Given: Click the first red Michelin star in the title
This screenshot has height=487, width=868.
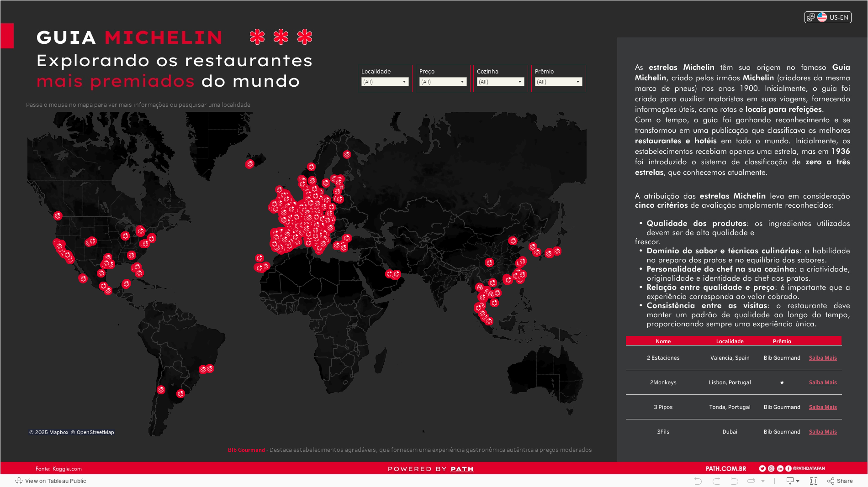Looking at the screenshot, I should (257, 37).
